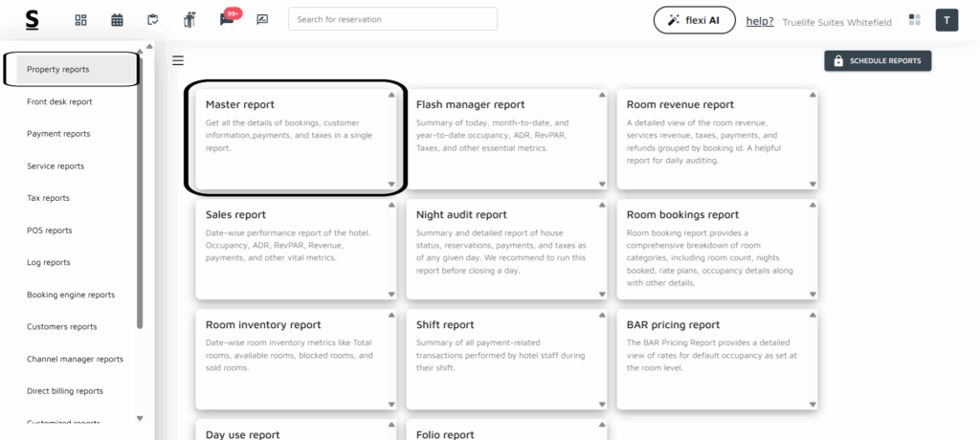Open the help? link
The image size is (980, 440).
[760, 21]
